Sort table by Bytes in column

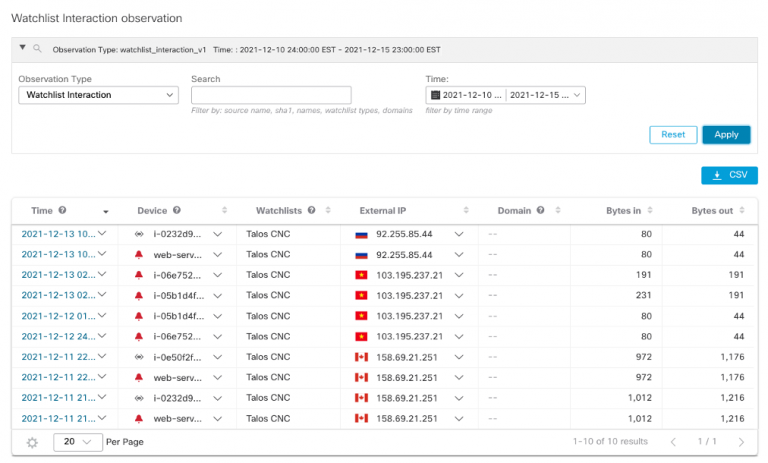[x=665, y=211]
